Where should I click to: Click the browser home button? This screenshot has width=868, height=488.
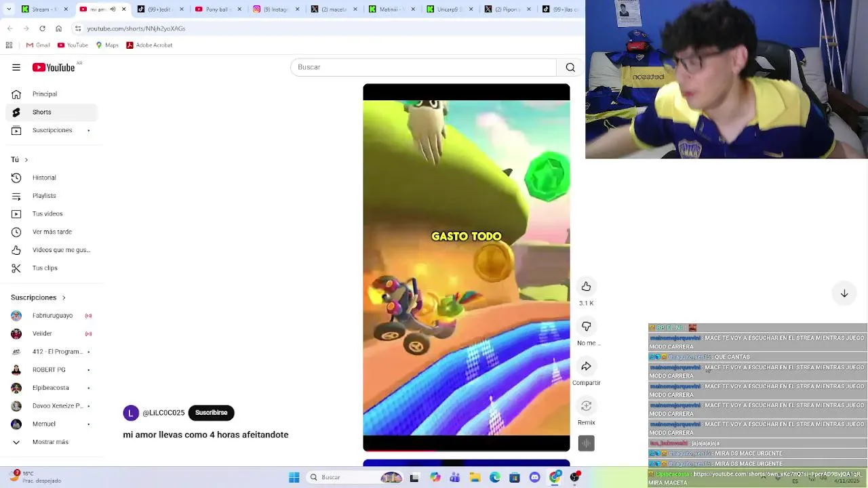pyautogui.click(x=58, y=28)
